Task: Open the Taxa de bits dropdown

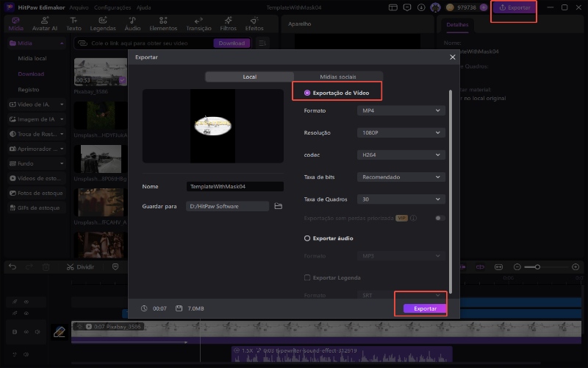Action: [x=401, y=177]
